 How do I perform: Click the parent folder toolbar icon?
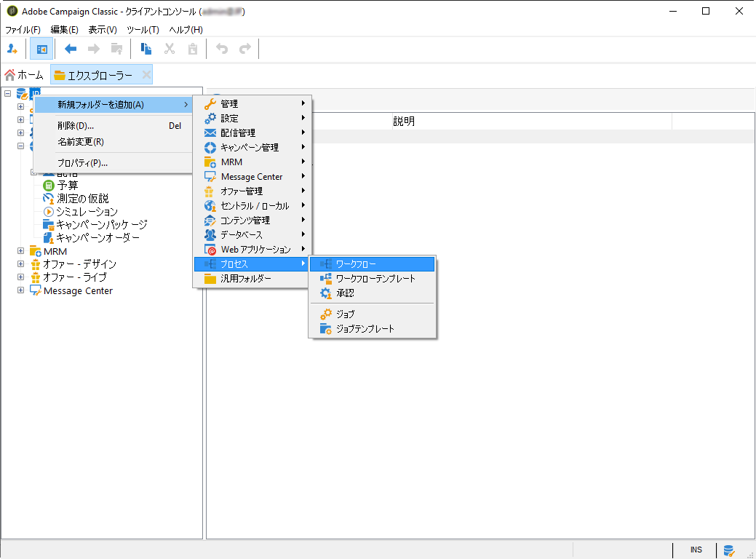pos(116,49)
